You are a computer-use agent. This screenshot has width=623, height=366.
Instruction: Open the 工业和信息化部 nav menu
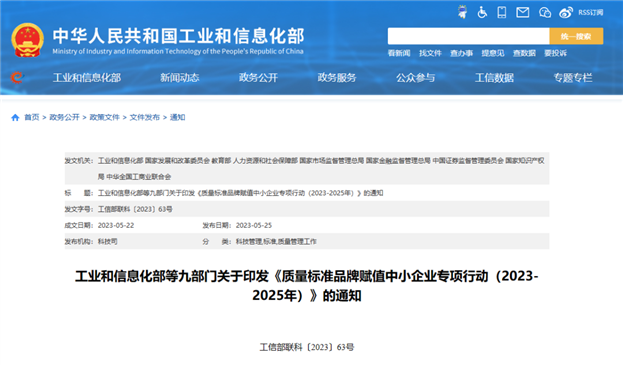point(87,77)
